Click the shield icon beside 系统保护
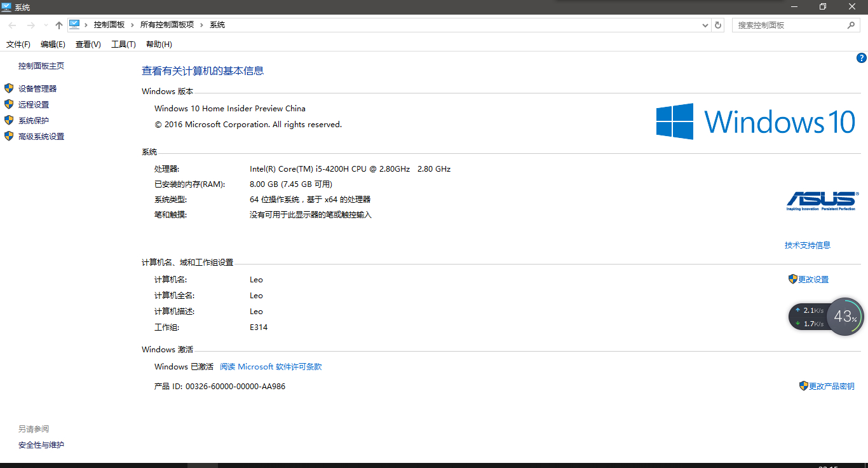 [9, 120]
